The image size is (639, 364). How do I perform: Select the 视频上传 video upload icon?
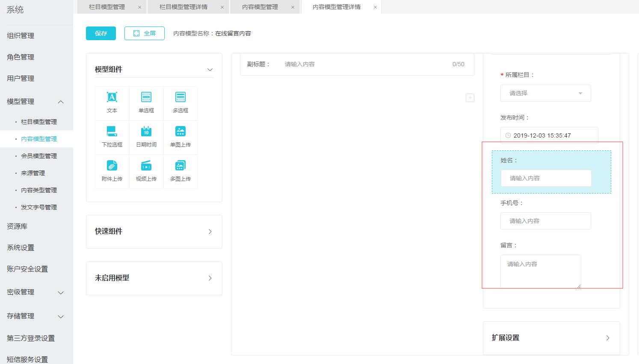click(x=146, y=166)
